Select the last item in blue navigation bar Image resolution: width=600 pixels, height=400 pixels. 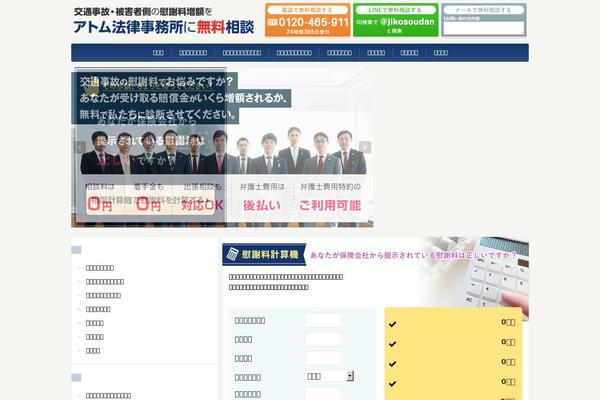441,52
